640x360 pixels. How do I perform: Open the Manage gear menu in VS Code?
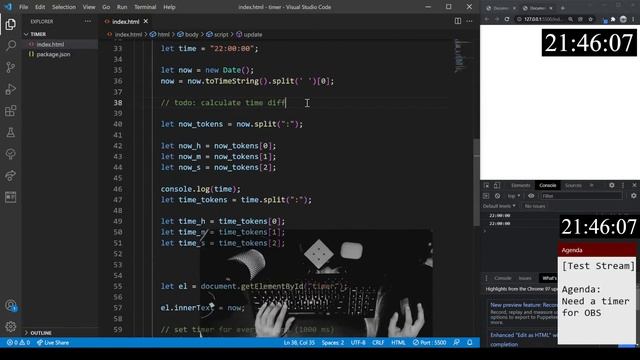(11, 326)
